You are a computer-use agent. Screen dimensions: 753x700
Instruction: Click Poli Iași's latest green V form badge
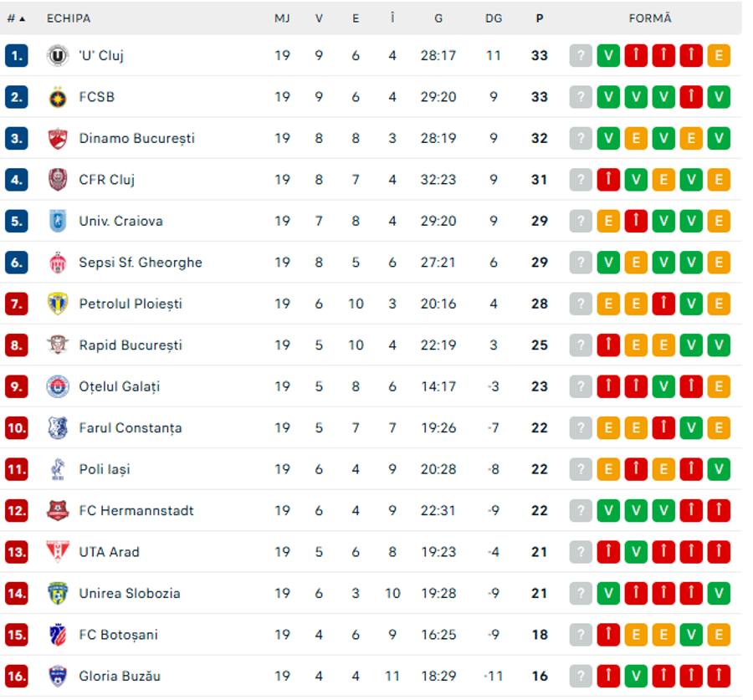click(719, 469)
